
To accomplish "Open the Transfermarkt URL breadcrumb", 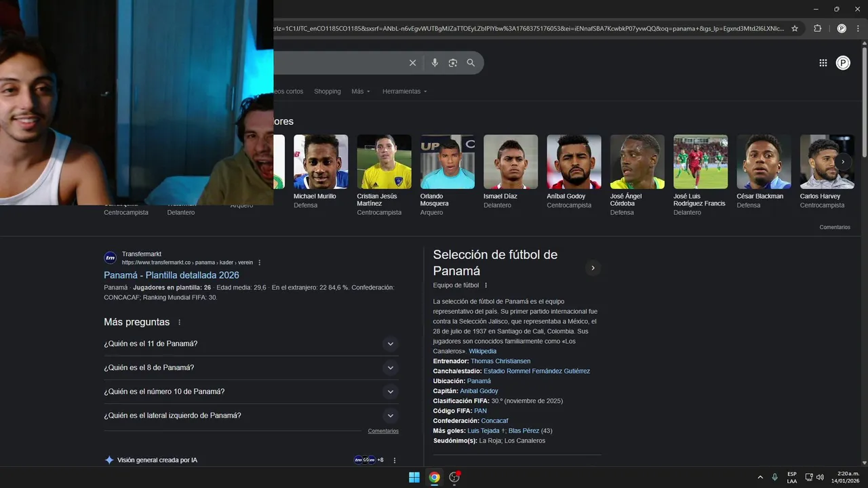I will [187, 262].
